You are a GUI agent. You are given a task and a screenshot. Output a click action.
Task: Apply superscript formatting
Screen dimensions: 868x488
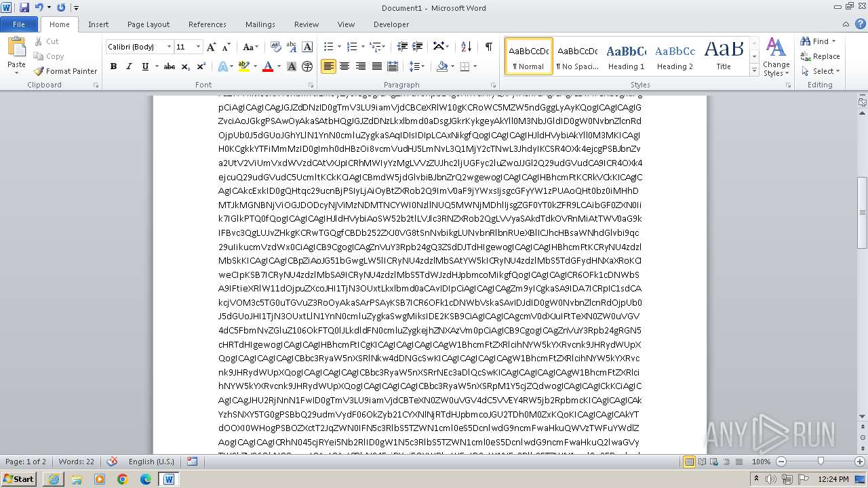(x=201, y=66)
